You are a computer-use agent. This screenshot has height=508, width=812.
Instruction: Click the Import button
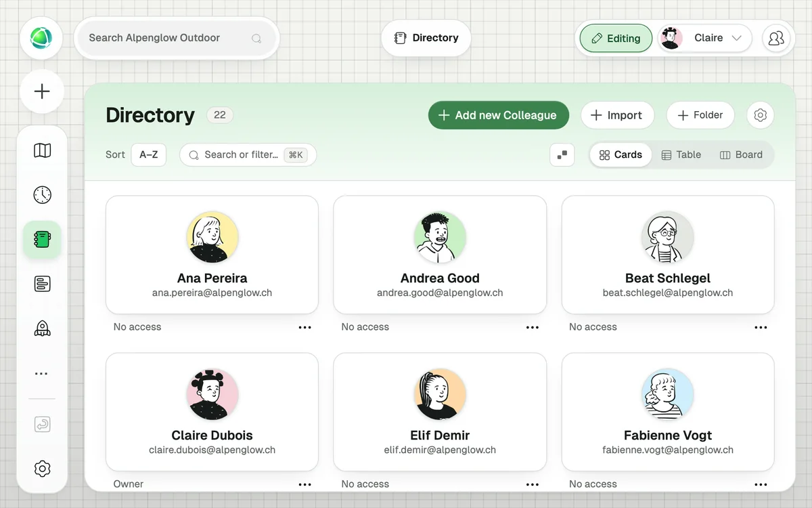617,115
